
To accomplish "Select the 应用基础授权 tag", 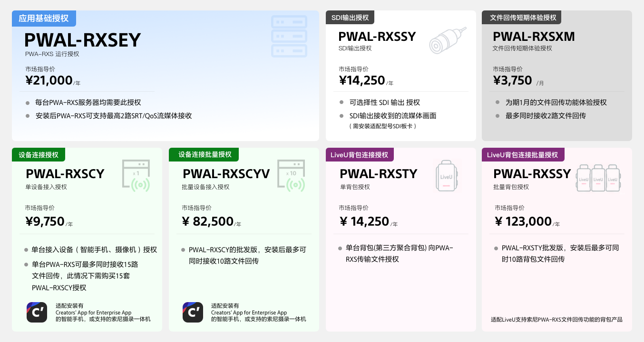I will (44, 19).
